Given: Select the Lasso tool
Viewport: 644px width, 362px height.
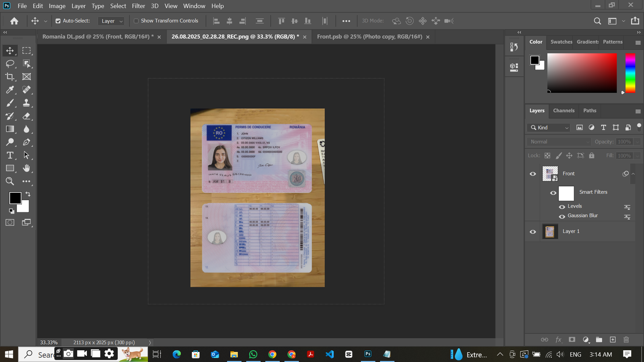Looking at the screenshot, I should click(10, 64).
